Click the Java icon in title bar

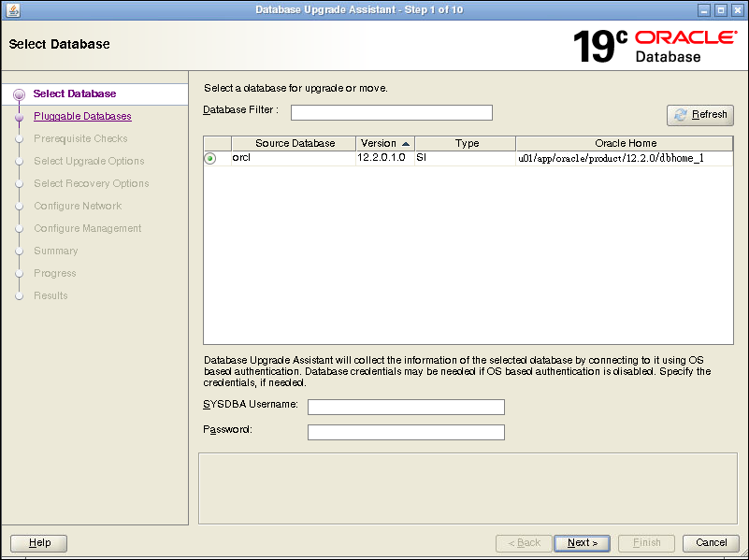12,10
